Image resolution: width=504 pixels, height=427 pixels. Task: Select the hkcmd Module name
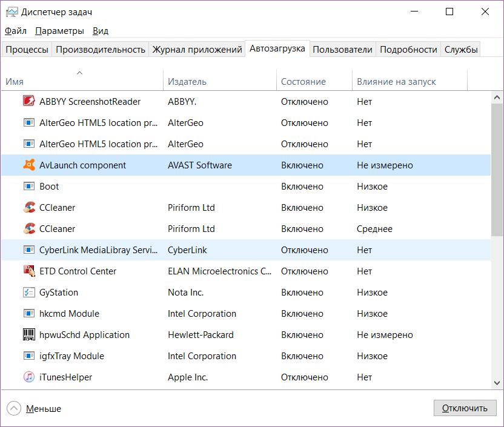tap(70, 314)
